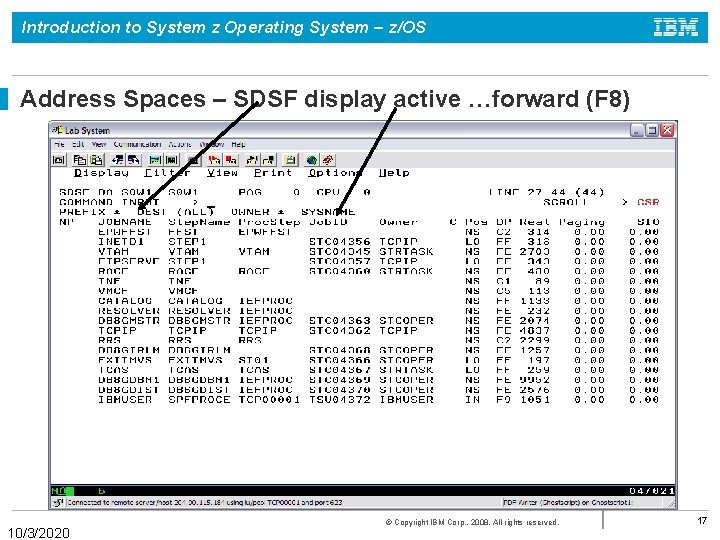Image resolution: width=720 pixels, height=540 pixels.
Task: Click the cursor position 04/021 in status line
Action: click(x=652, y=491)
